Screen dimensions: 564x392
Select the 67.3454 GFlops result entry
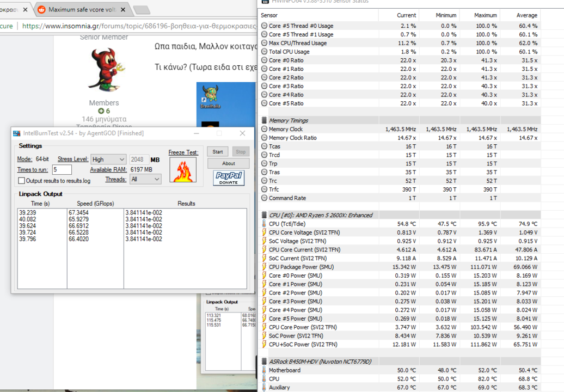point(78,212)
